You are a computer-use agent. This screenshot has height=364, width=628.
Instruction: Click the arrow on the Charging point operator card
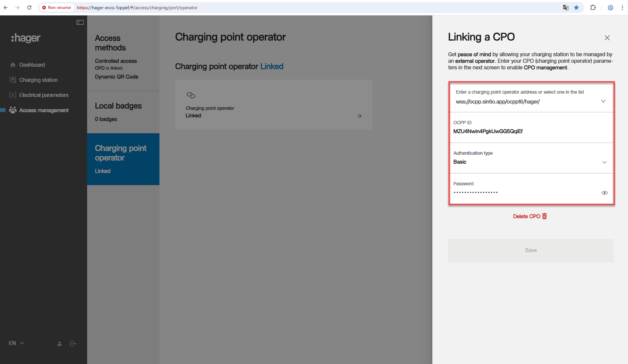pos(359,116)
